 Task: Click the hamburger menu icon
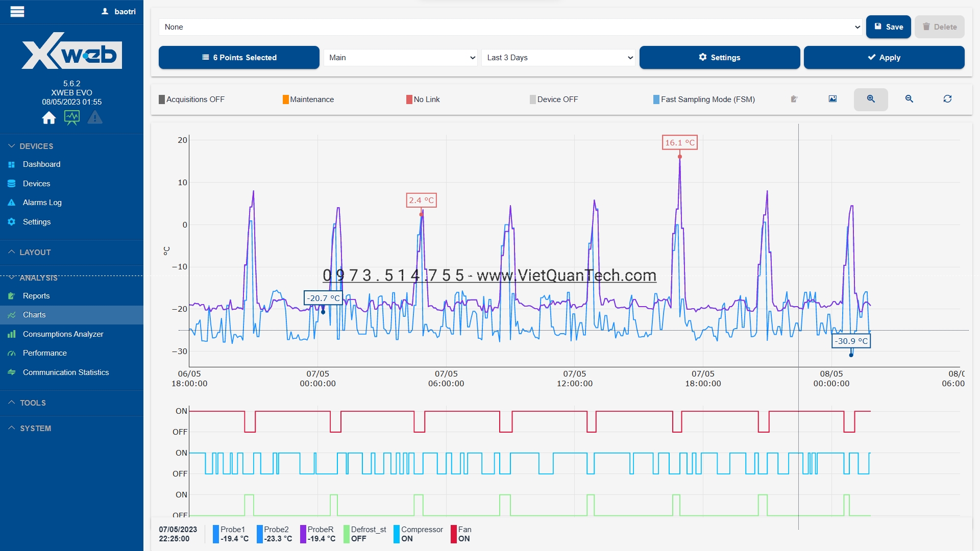coord(17,11)
